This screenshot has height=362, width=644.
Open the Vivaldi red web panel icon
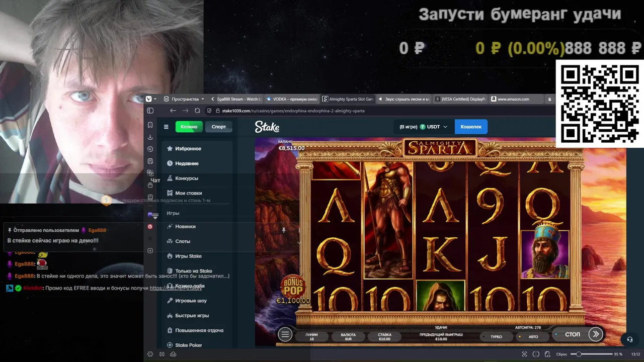tap(150, 227)
